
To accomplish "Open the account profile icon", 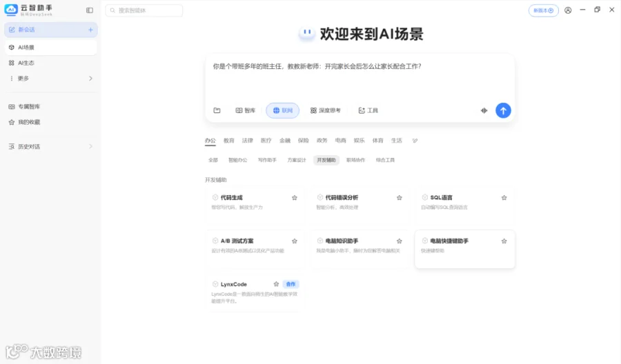I will tap(568, 10).
